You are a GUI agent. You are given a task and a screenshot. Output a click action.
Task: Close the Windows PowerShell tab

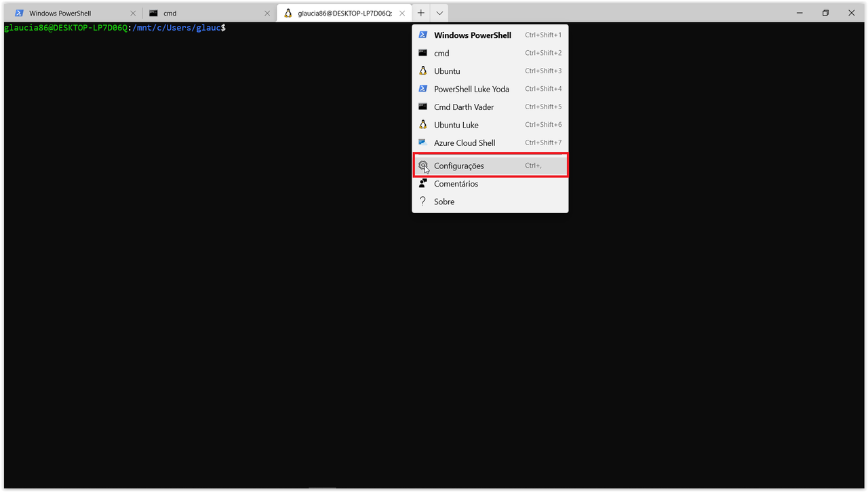point(133,13)
